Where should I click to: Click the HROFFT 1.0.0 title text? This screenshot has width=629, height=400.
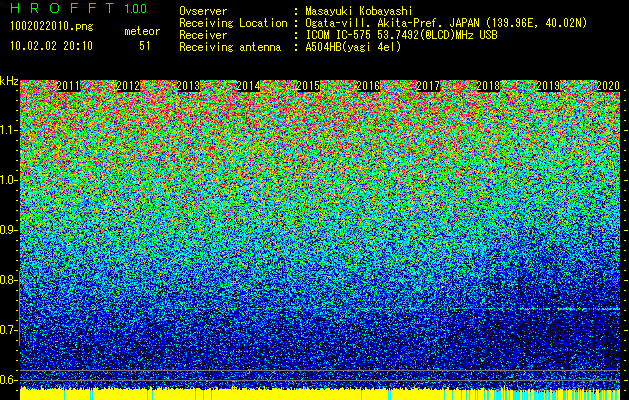pyautogui.click(x=78, y=8)
